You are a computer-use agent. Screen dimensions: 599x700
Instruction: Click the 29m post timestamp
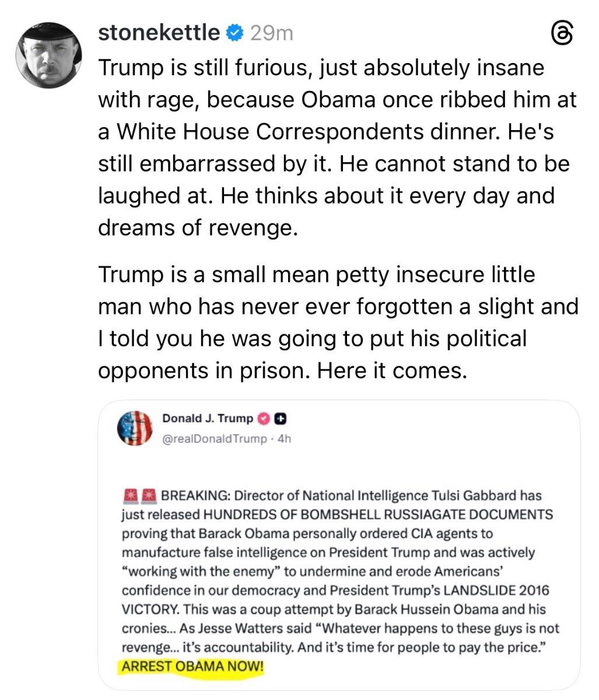[x=271, y=34]
